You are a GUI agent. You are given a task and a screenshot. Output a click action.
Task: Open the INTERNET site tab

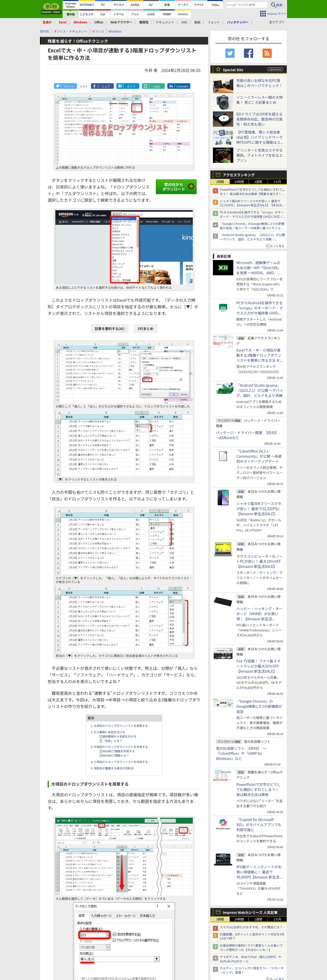tap(86, 5)
